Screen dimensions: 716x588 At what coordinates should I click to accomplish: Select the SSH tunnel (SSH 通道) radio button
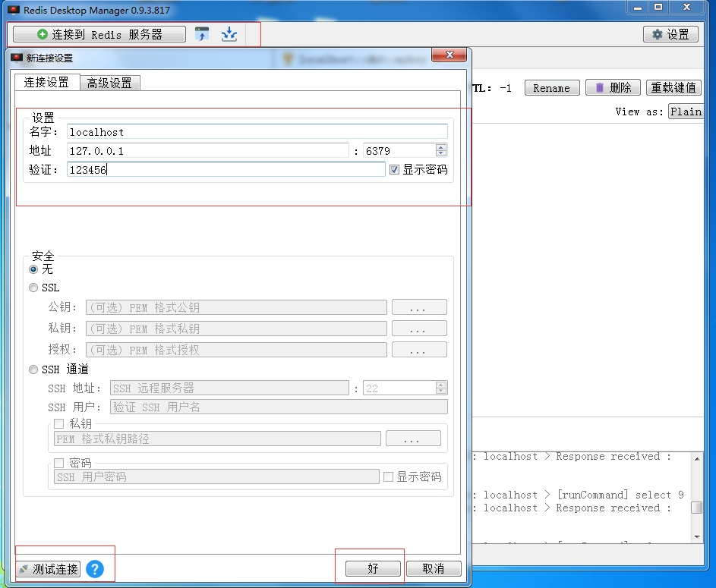point(33,369)
